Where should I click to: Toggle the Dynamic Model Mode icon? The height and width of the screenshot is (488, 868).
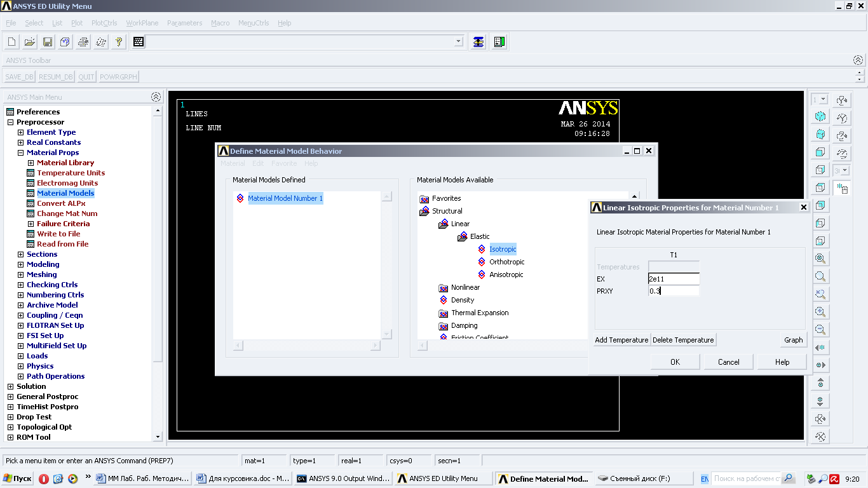point(842,188)
